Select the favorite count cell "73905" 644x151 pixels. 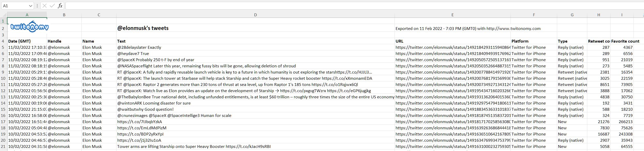tap(622, 84)
